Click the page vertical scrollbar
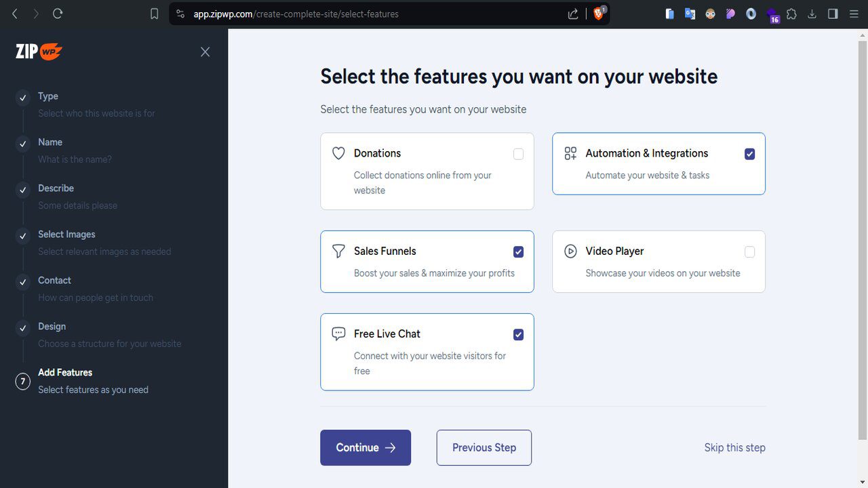This screenshot has height=488, width=868. (863, 237)
